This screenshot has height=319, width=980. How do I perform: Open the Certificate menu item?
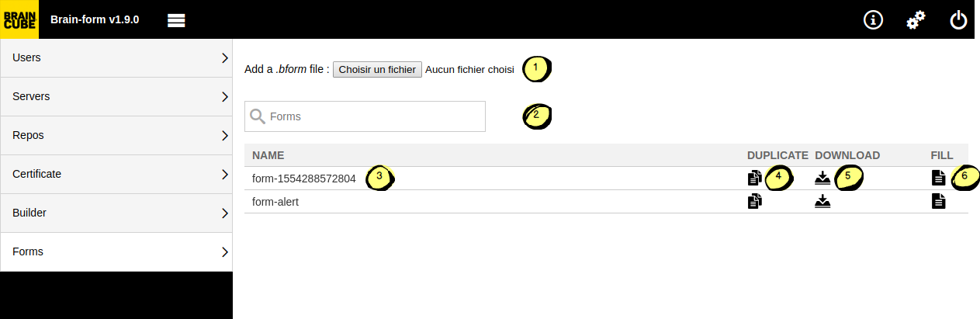point(116,174)
